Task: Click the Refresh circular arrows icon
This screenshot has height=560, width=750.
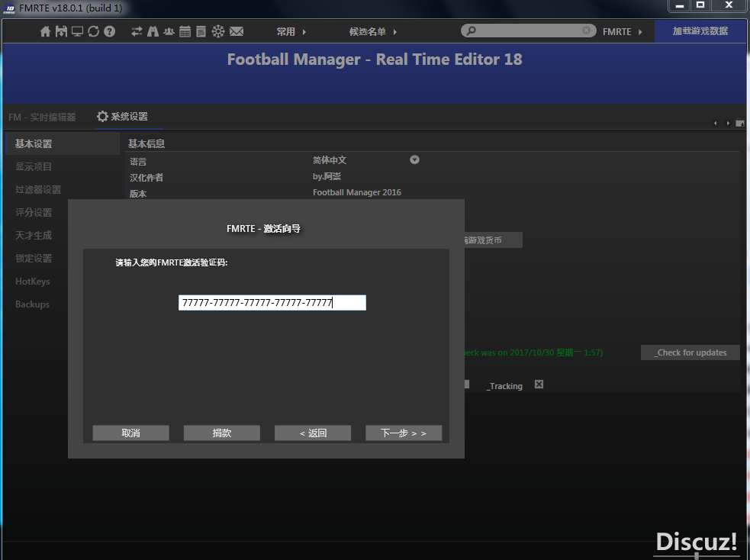Action: [x=93, y=31]
